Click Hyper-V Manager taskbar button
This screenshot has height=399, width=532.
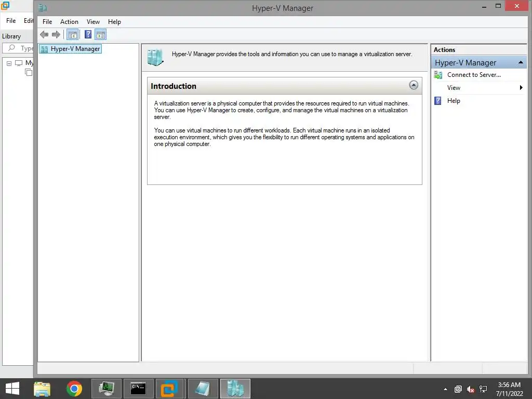point(235,389)
